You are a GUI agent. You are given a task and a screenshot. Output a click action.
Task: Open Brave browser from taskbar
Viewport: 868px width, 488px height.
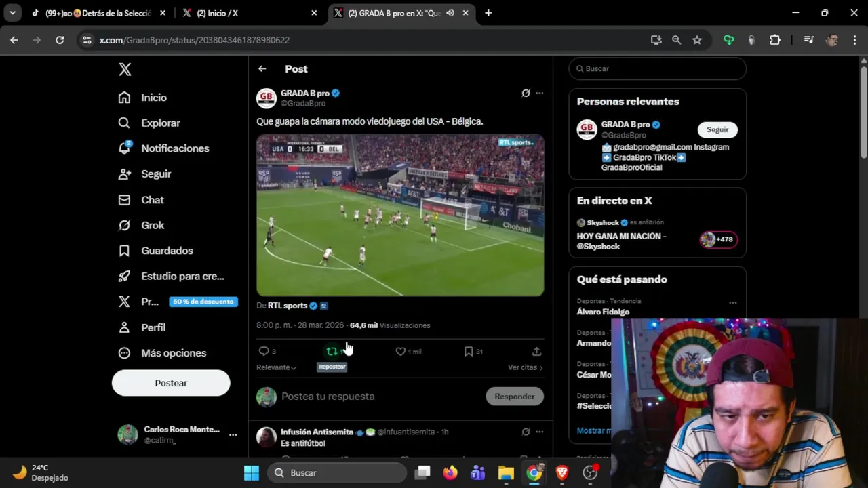pos(562,472)
